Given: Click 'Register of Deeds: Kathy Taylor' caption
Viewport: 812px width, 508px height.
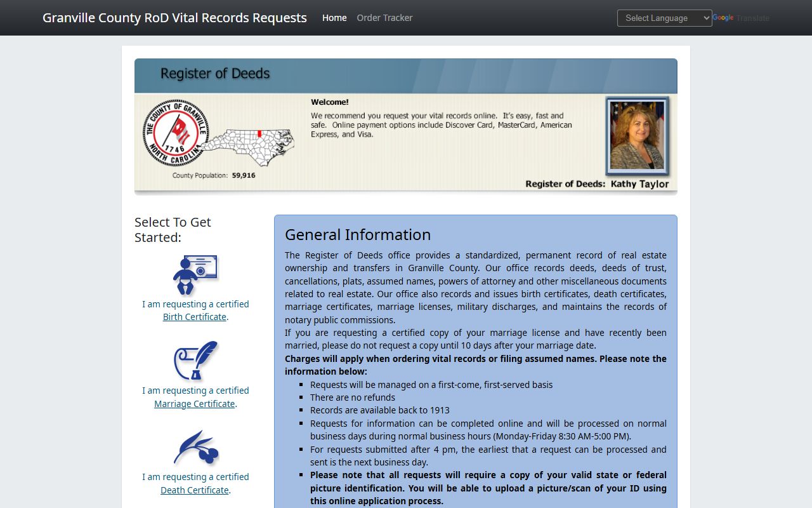Looking at the screenshot, I should point(597,184).
